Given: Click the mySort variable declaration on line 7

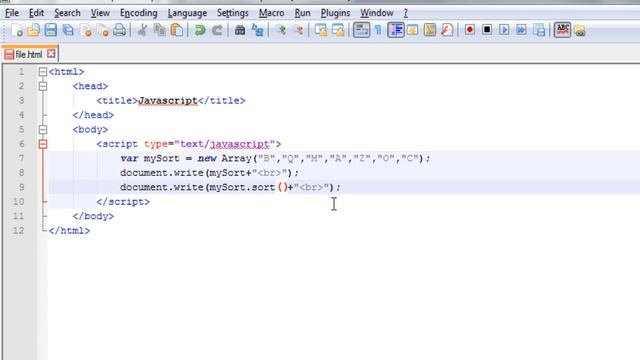Looking at the screenshot, I should 162,158.
